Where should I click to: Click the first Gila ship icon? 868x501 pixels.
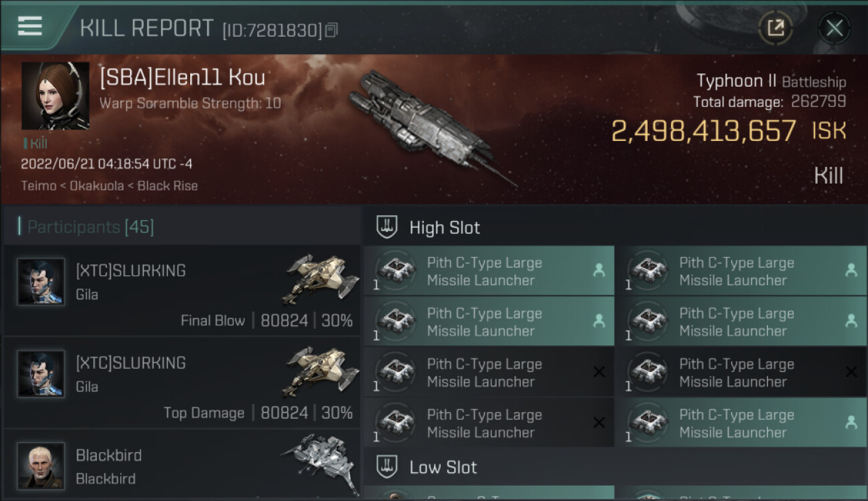318,279
